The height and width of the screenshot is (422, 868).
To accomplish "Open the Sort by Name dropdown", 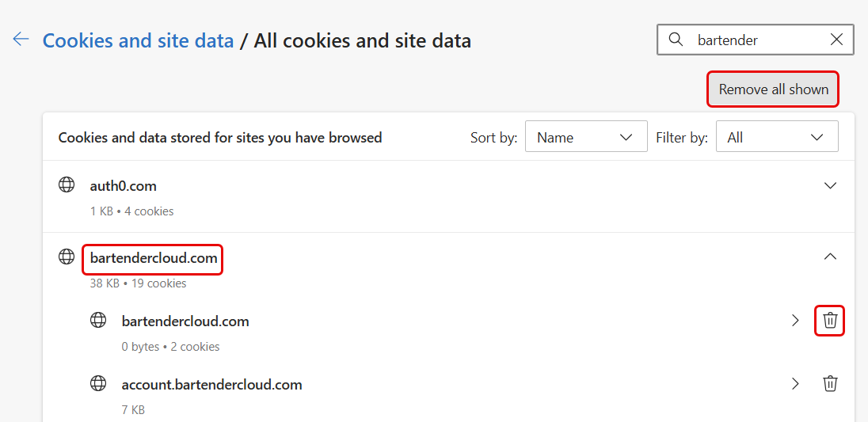I will click(586, 136).
